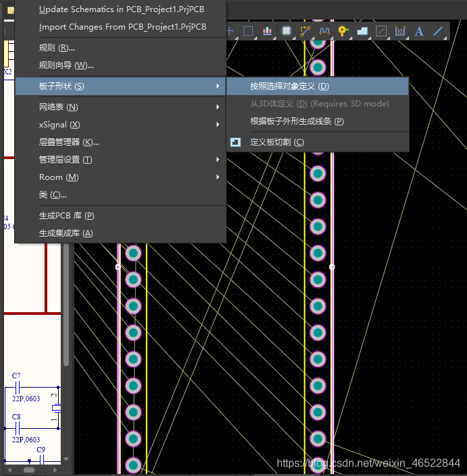Click schematic vertical scrollbar down arrow
The width and height of the screenshot is (467, 476).
tap(66, 459)
